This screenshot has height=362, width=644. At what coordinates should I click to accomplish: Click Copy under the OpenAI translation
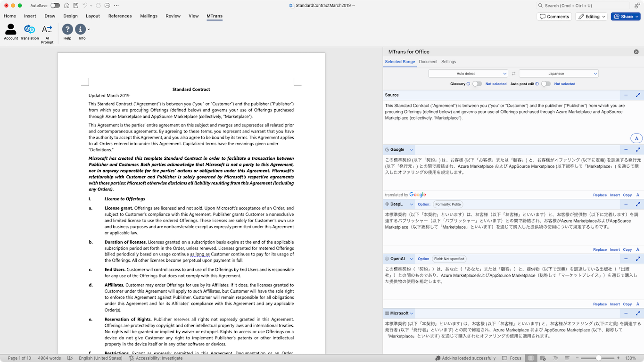coord(627,304)
